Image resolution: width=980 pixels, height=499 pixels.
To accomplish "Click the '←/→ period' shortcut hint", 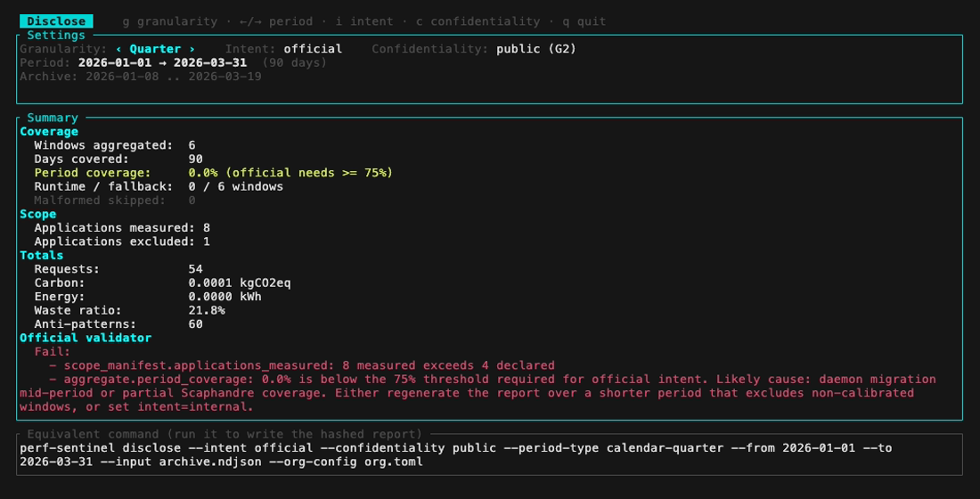I will point(276,21).
